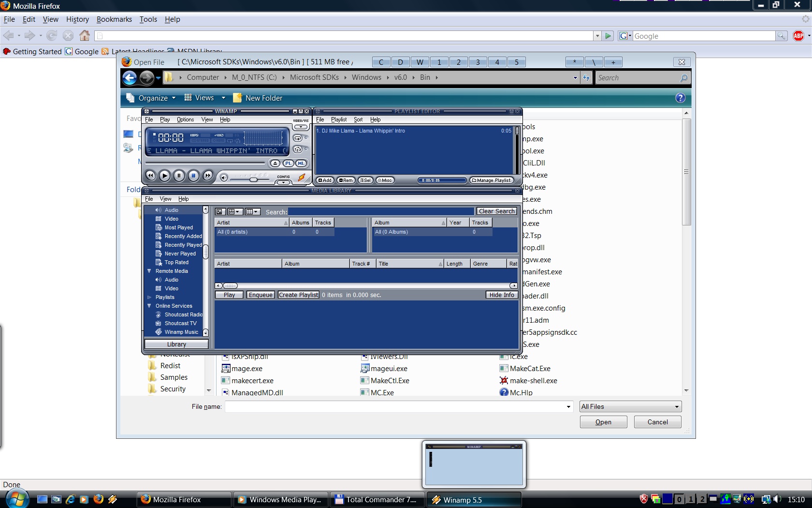Screen dimensions: 812x508
Task: Mute Winamp with the speaker icon
Action: pyautogui.click(x=224, y=178)
